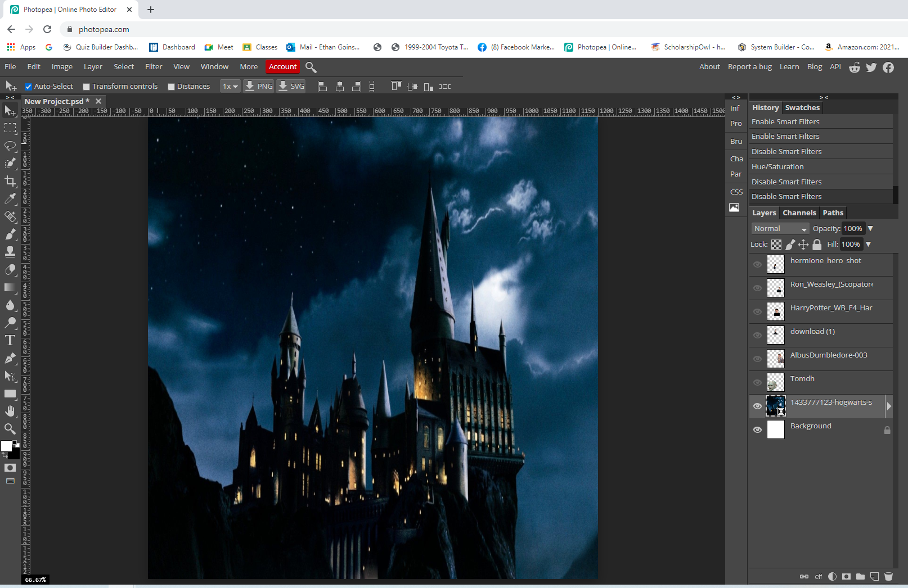Image resolution: width=908 pixels, height=588 pixels.
Task: Click the foreground color swatch
Action: pos(6,446)
